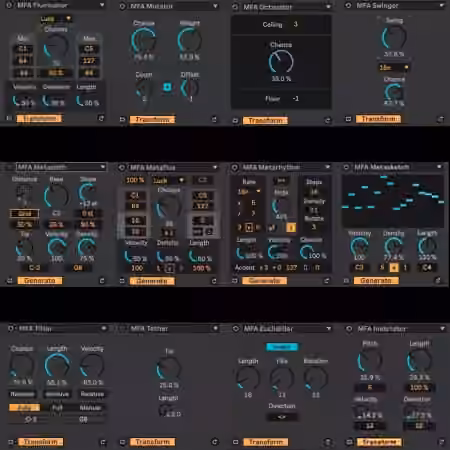Viewport: 450px width, 450px height.
Task: Click icon left of Metarhythm Generate button
Action: click(235, 281)
